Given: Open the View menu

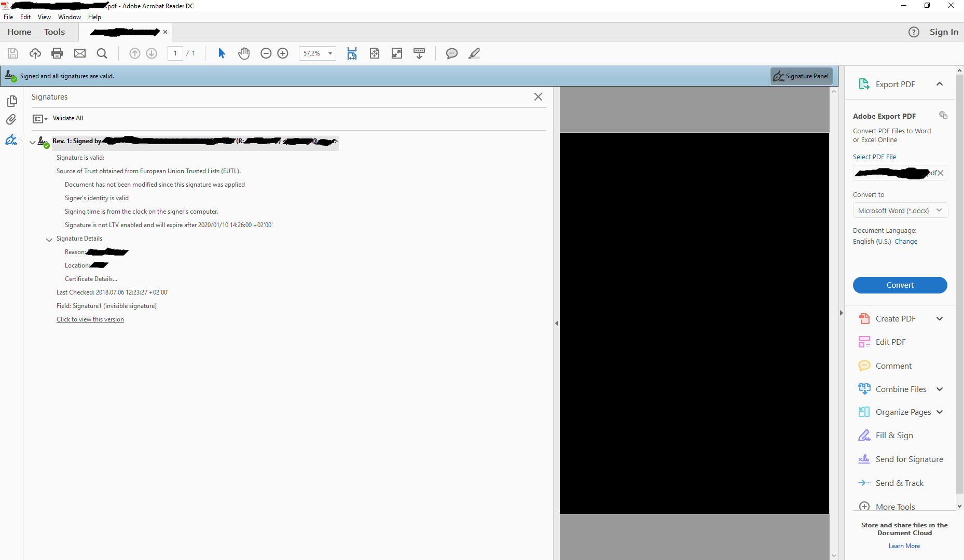Looking at the screenshot, I should [x=44, y=17].
